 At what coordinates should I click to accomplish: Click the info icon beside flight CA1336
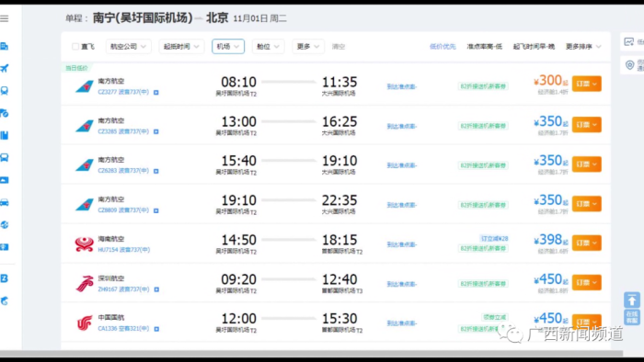tap(156, 329)
